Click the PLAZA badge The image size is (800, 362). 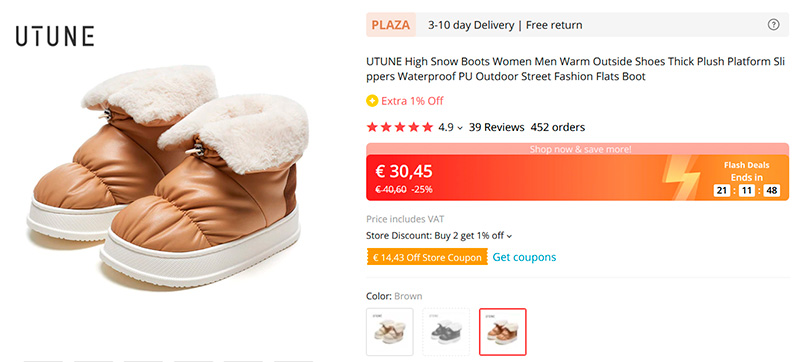point(391,25)
